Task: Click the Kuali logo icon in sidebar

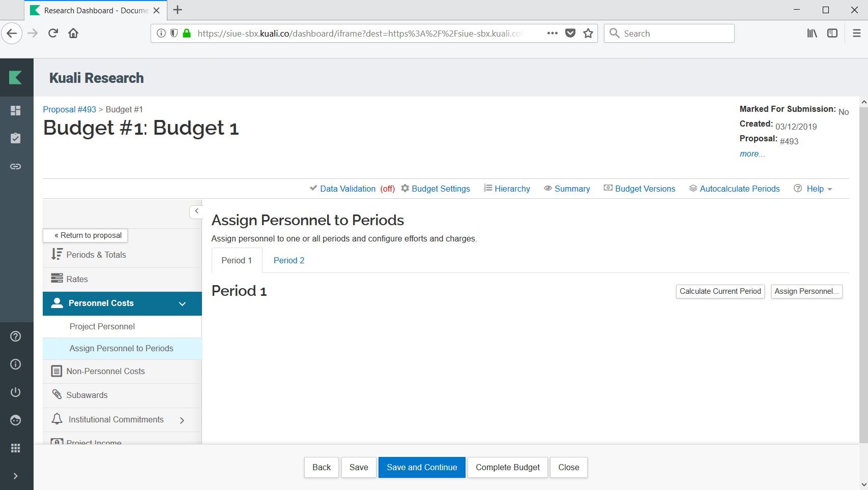Action: tap(16, 77)
